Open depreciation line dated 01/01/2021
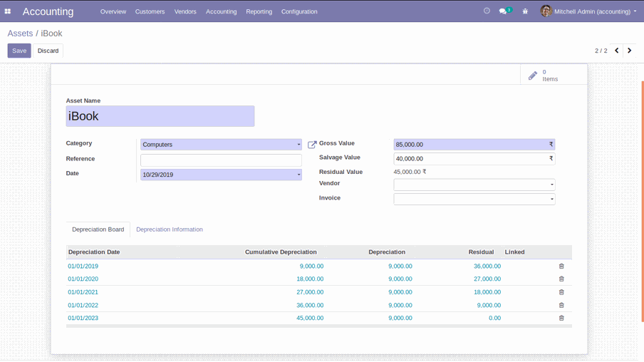Image resolution: width=644 pixels, height=362 pixels. tap(83, 292)
